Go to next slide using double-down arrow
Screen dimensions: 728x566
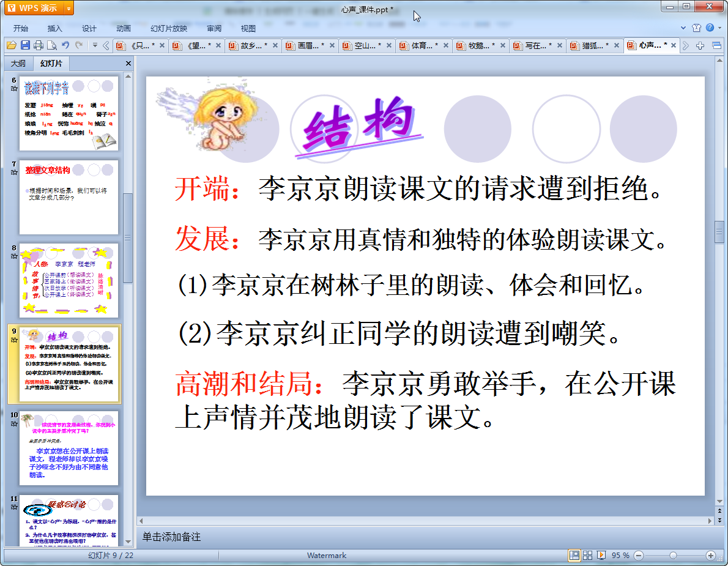click(x=719, y=520)
